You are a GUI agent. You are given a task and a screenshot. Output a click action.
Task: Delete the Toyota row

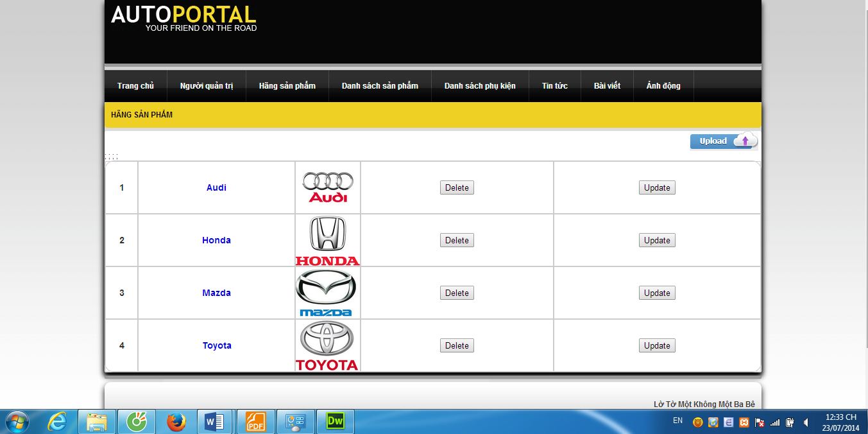click(x=457, y=345)
